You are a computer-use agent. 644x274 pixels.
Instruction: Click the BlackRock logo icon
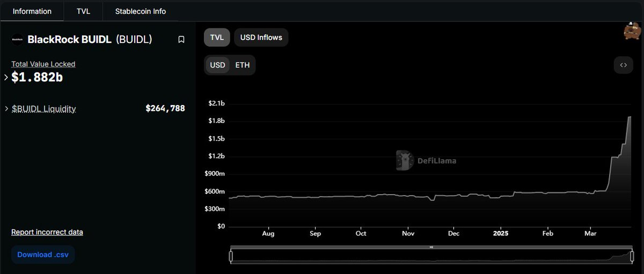(18, 40)
